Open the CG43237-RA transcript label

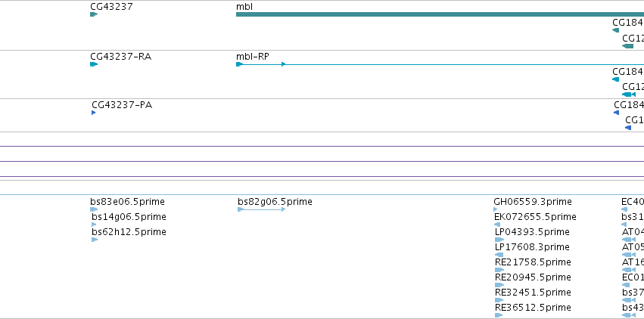point(121,57)
